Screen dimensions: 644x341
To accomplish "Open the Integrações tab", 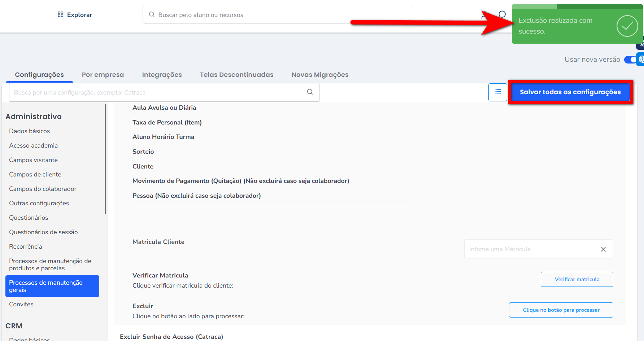I will (162, 75).
